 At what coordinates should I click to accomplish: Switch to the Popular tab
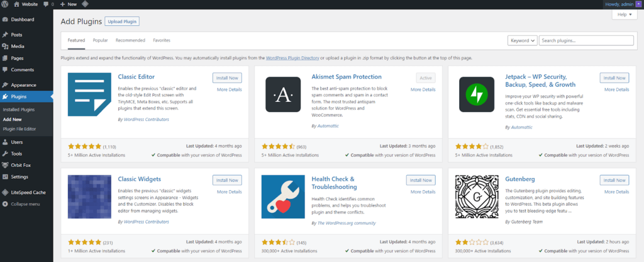pos(100,40)
